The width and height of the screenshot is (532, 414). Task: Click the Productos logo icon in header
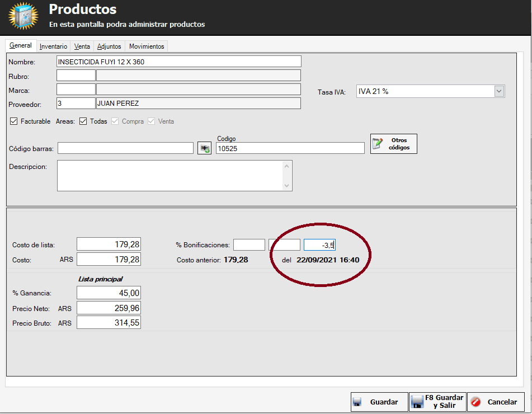[x=23, y=16]
